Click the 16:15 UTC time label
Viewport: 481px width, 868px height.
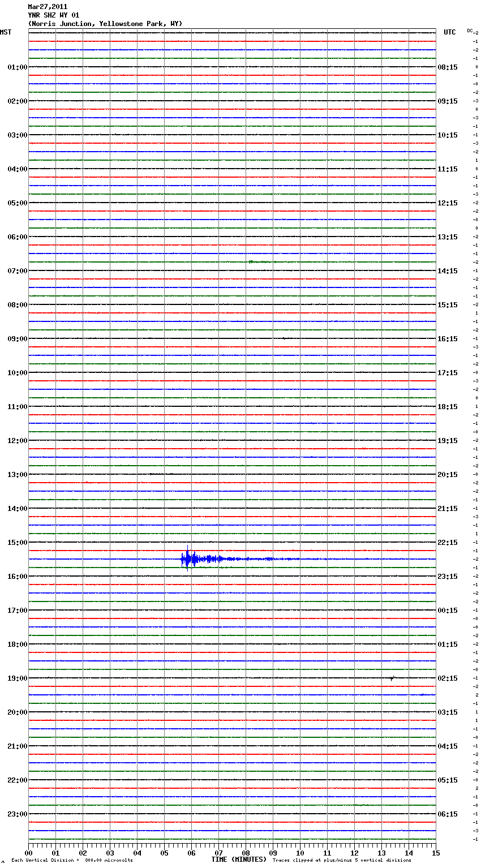(x=448, y=339)
